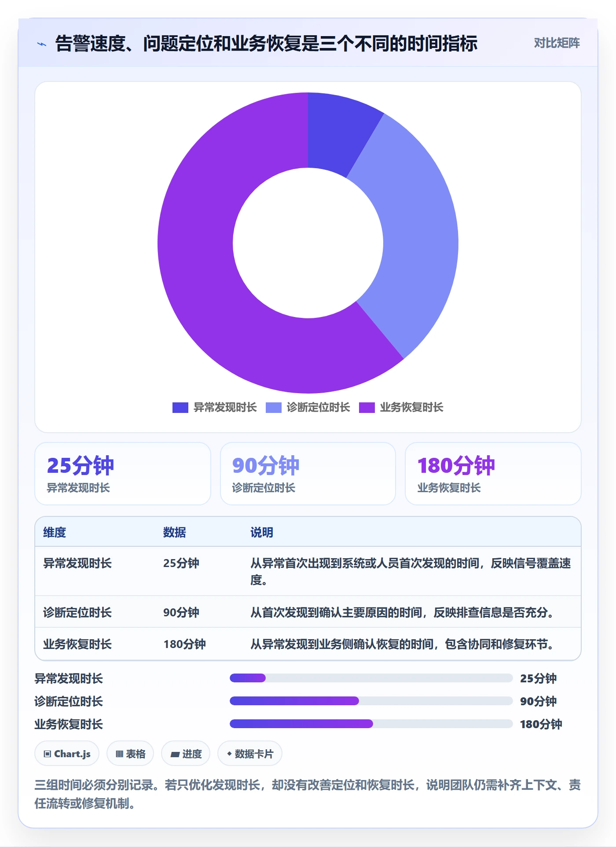Click the 说明 column header
The width and height of the screenshot is (616, 847).
pos(262,532)
